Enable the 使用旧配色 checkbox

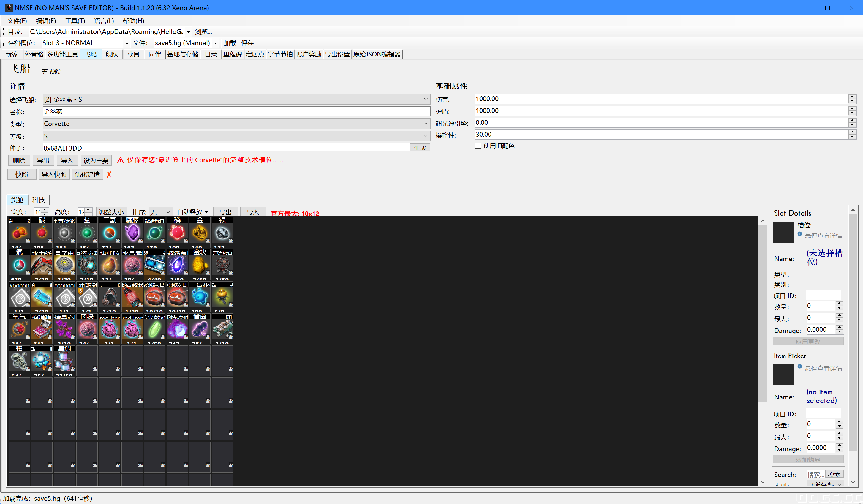[478, 146]
